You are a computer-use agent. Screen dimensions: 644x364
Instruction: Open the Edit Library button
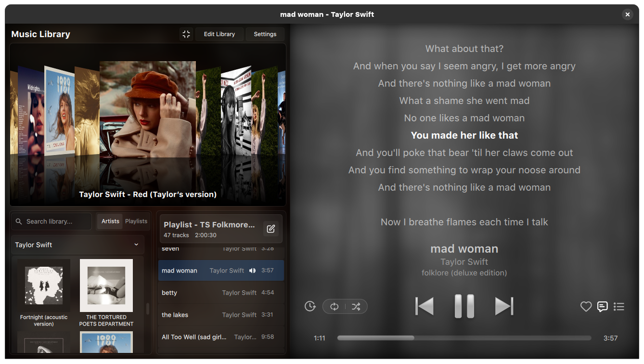click(x=219, y=34)
